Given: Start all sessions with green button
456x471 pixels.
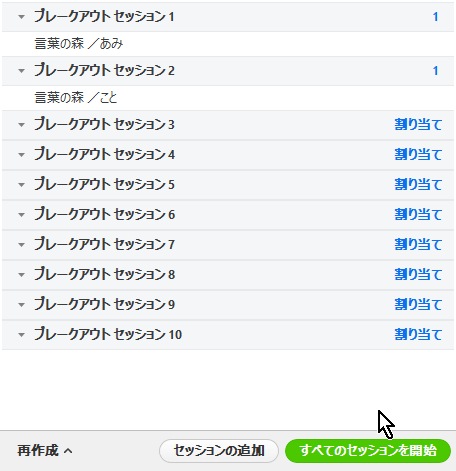Looking at the screenshot, I should (368, 451).
